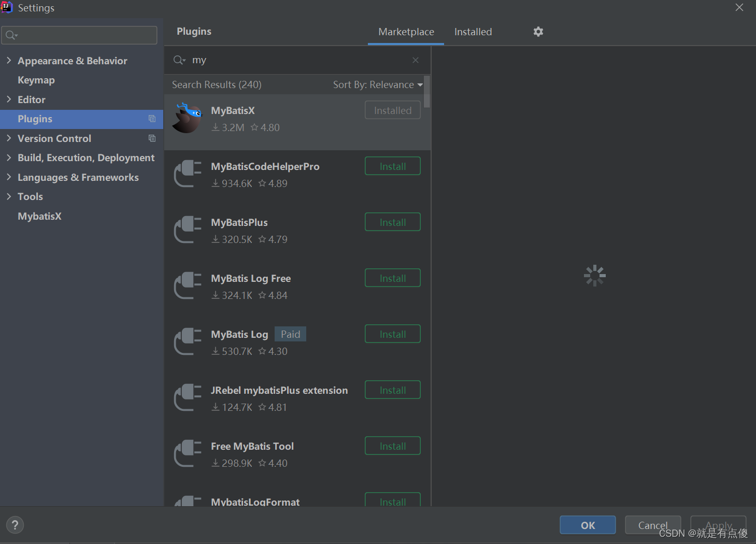
Task: Expand Languages & Frameworks section
Action: click(x=9, y=177)
